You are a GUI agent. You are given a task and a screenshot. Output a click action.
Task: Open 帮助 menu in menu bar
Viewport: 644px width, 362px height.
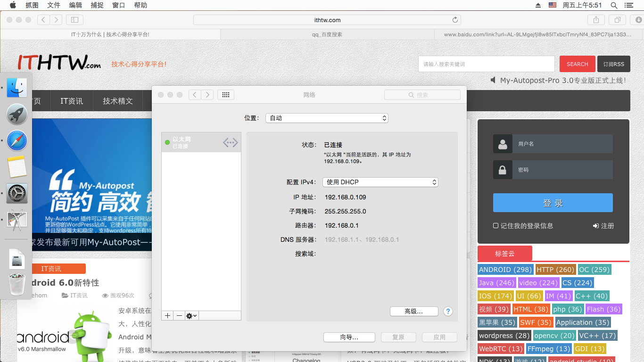pos(140,5)
